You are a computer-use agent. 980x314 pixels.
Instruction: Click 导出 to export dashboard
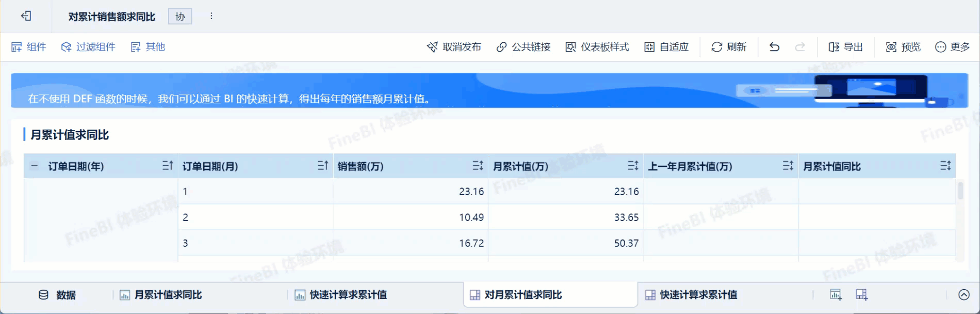(x=846, y=47)
